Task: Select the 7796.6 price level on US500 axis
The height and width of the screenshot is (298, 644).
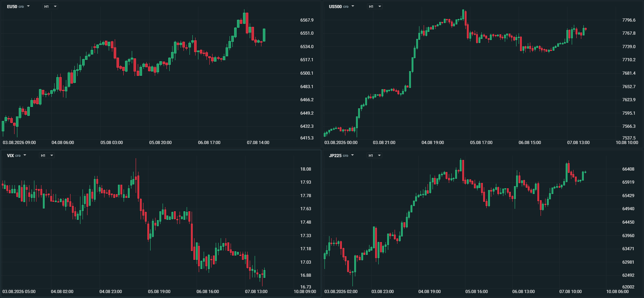Action: (x=629, y=20)
